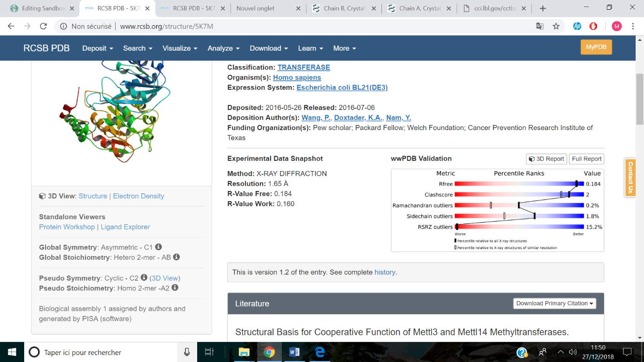Bookmark this page with the star icon
Viewport: 644px width, 362px height.
coord(556,26)
